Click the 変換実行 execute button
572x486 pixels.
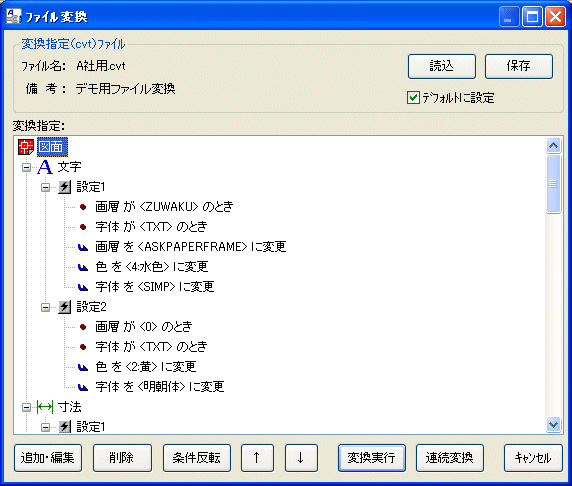[372, 458]
